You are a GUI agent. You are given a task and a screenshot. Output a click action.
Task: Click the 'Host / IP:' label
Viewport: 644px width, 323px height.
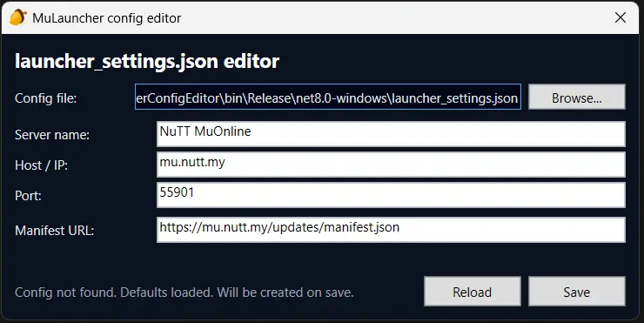click(41, 165)
